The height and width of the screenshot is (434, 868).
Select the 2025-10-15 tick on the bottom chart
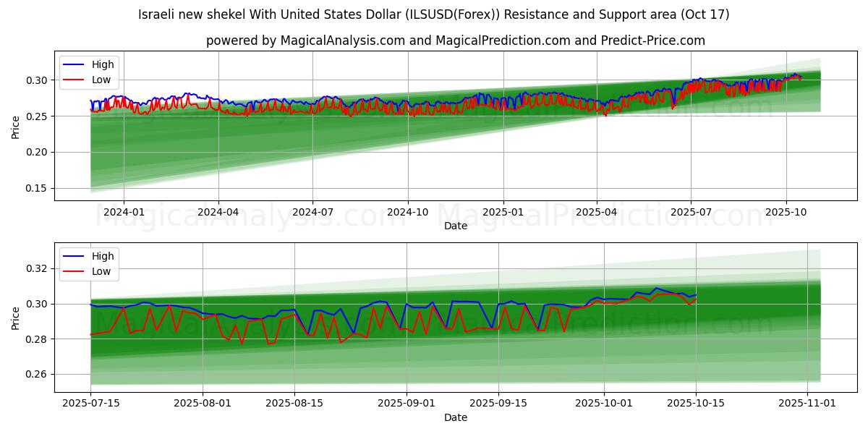pos(696,404)
